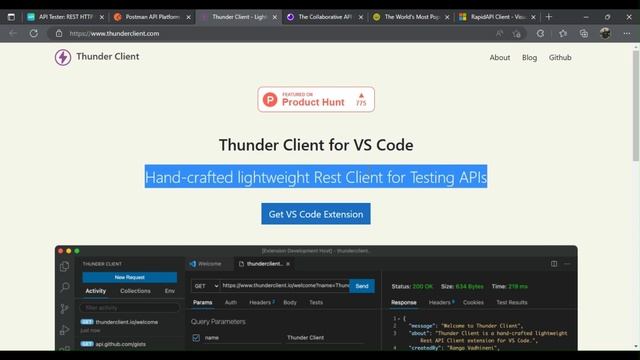Open the Github link

click(x=560, y=58)
